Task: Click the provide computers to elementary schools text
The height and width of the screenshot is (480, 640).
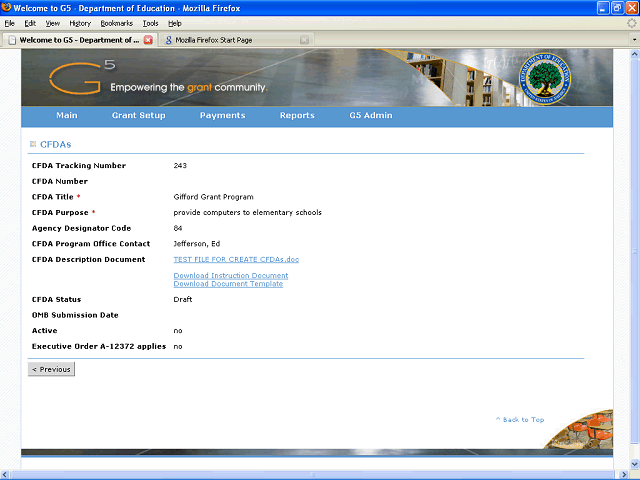Action: tap(247, 212)
